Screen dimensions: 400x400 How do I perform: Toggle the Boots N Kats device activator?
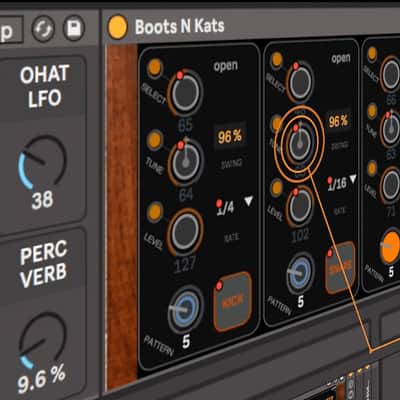(118, 27)
